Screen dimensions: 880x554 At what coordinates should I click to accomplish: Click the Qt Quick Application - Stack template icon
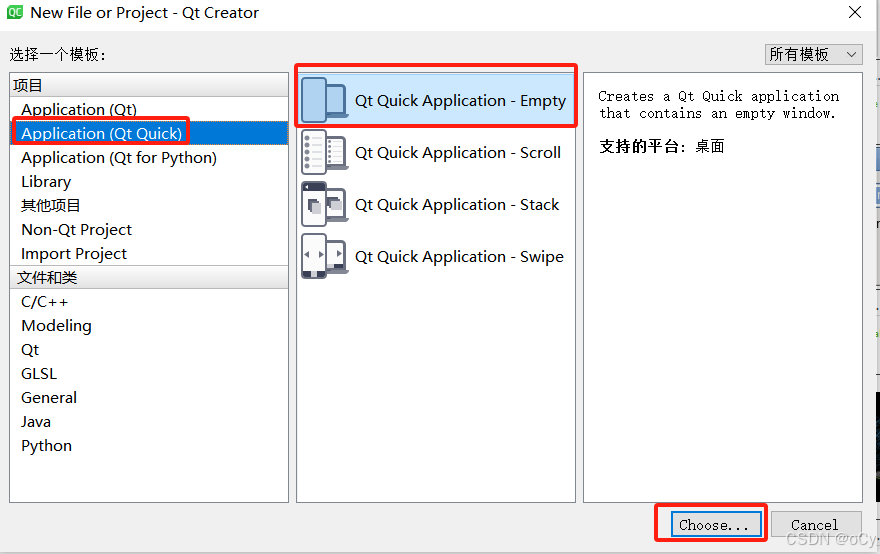[324, 204]
